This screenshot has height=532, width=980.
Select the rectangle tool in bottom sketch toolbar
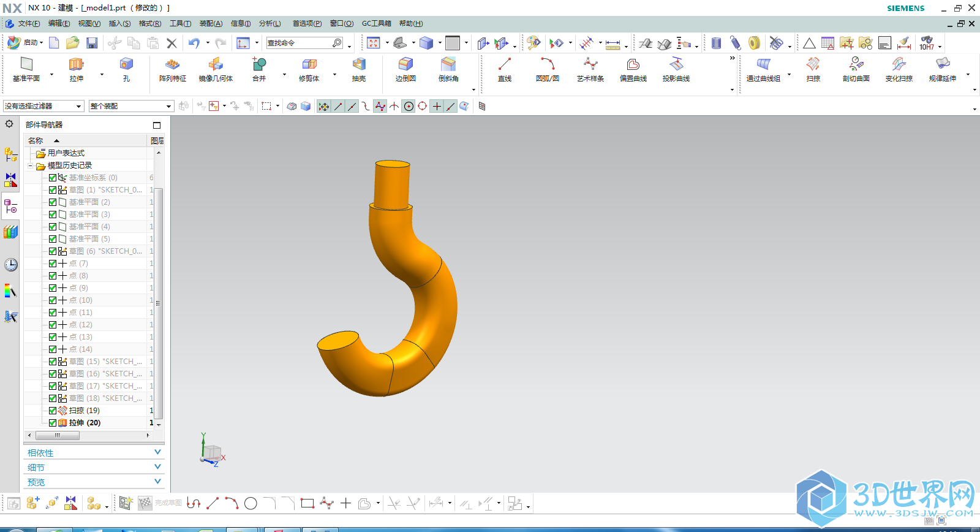(307, 503)
